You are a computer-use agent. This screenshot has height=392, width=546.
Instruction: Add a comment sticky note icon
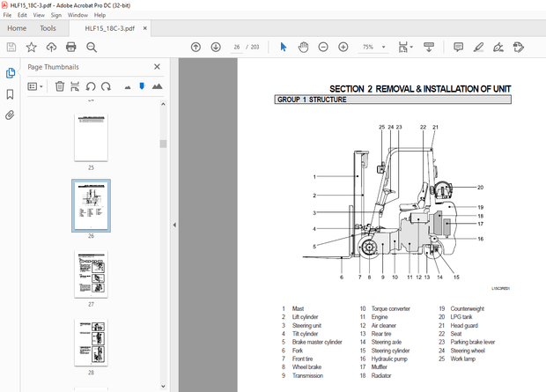[458, 47]
